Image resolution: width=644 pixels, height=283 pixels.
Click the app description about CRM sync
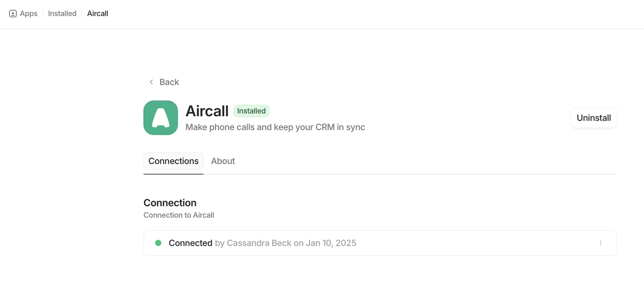click(275, 127)
